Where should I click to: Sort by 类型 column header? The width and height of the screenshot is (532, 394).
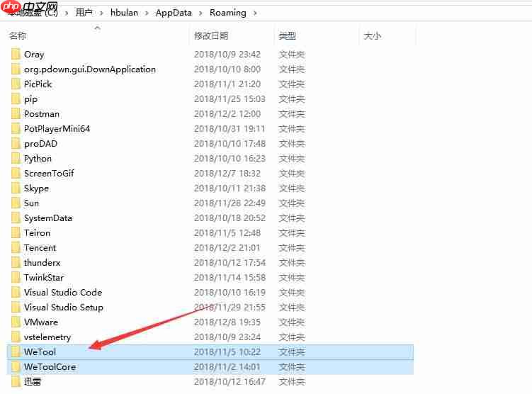(288, 35)
